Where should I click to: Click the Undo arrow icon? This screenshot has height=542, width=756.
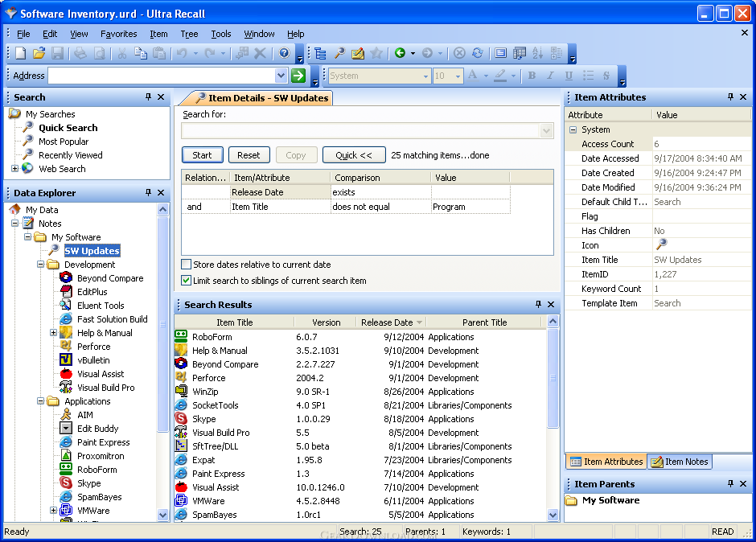click(x=182, y=53)
